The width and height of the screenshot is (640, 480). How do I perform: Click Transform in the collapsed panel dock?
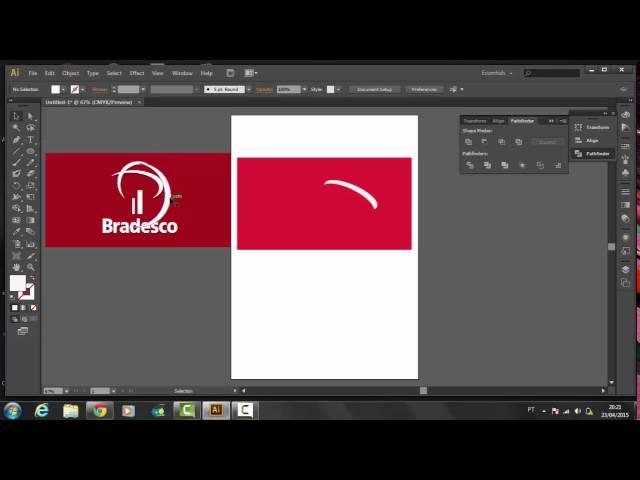pyautogui.click(x=592, y=127)
